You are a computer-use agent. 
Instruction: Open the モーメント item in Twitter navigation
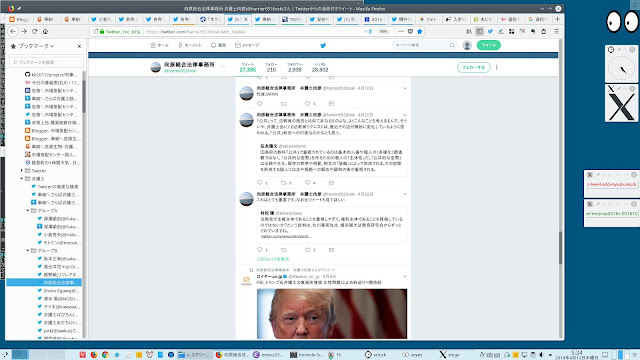(190, 45)
